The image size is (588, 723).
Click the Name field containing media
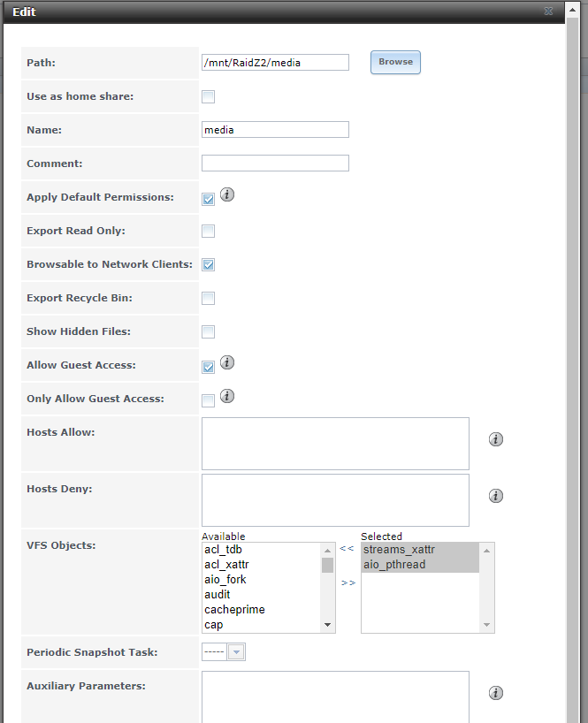point(275,130)
